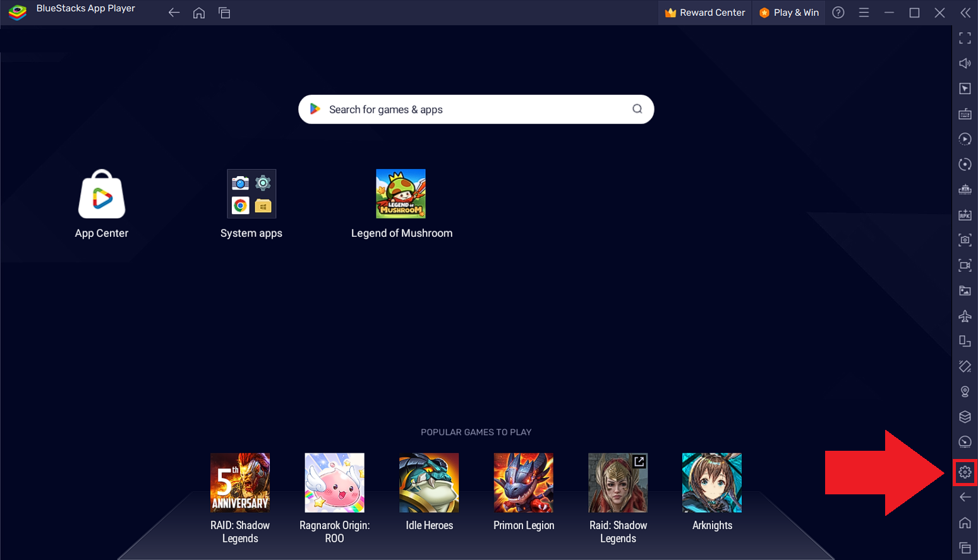Viewport: 978px width, 560px height.
Task: Click the sync operations sidebar icon
Action: click(965, 164)
